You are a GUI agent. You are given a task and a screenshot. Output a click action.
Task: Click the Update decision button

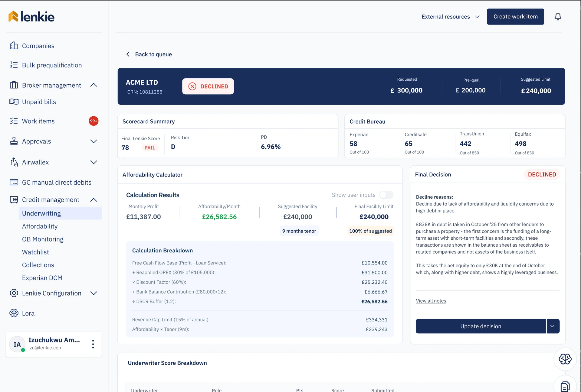tap(481, 326)
